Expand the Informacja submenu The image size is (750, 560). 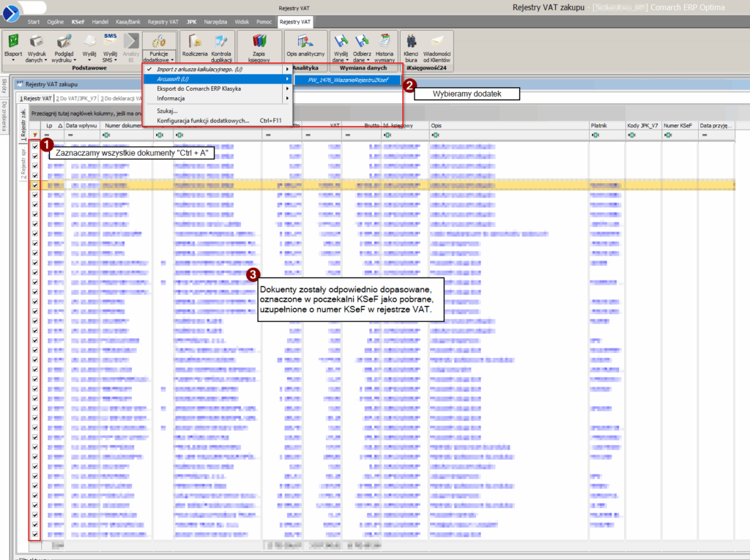coord(220,98)
